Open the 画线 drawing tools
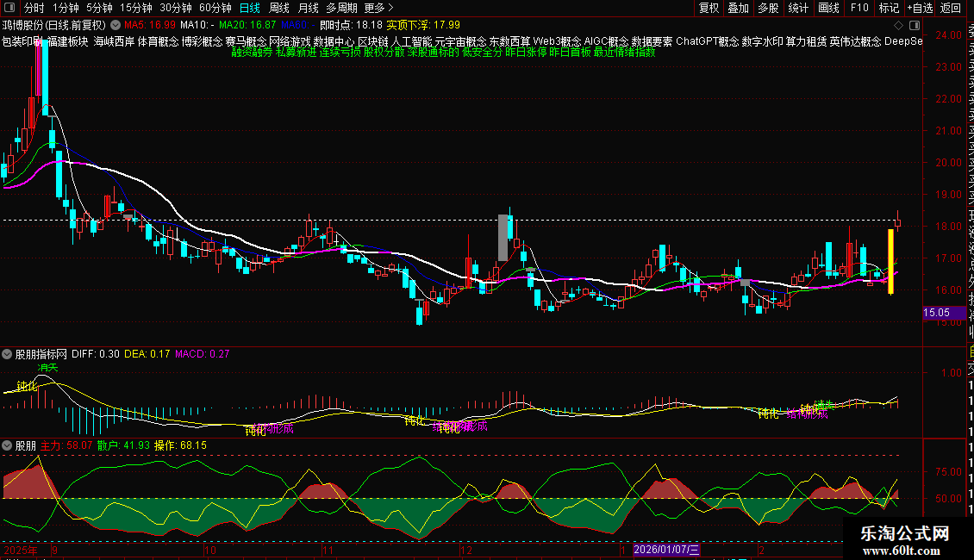This screenshot has height=560, width=974. (827, 8)
